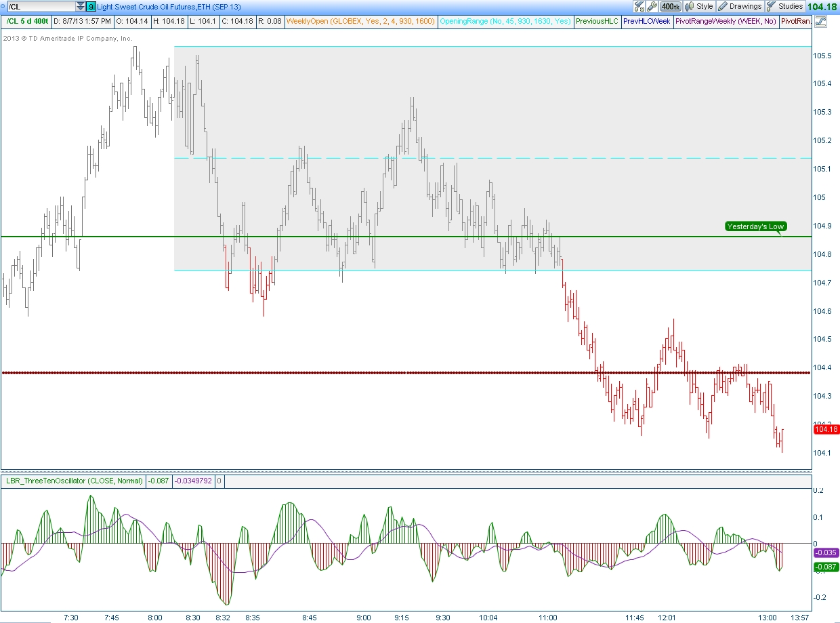840x623 pixels.
Task: Click the green 104.18 price at top right
Action: point(823,7)
